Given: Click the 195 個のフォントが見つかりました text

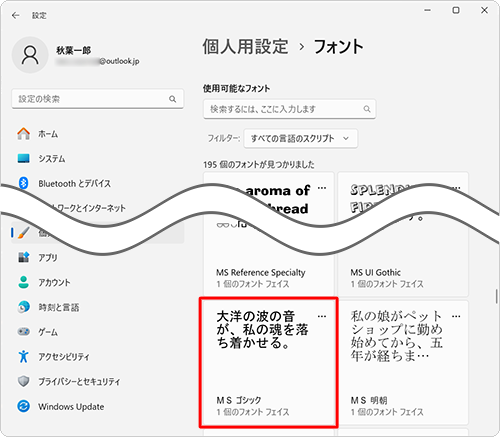Looking at the screenshot, I should pyautogui.click(x=259, y=165).
